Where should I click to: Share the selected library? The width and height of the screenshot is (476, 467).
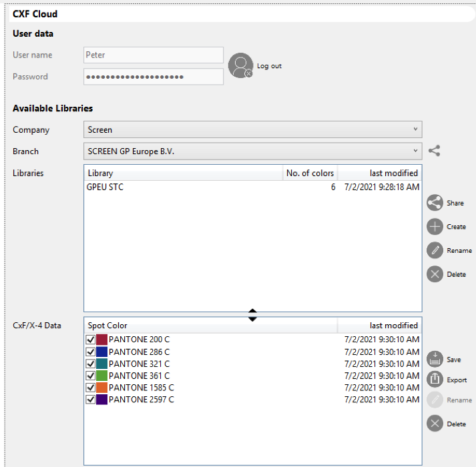tap(435, 203)
